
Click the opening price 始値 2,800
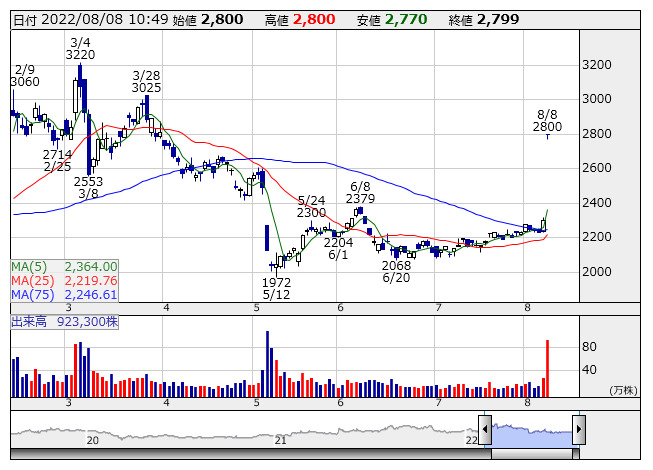208,20
